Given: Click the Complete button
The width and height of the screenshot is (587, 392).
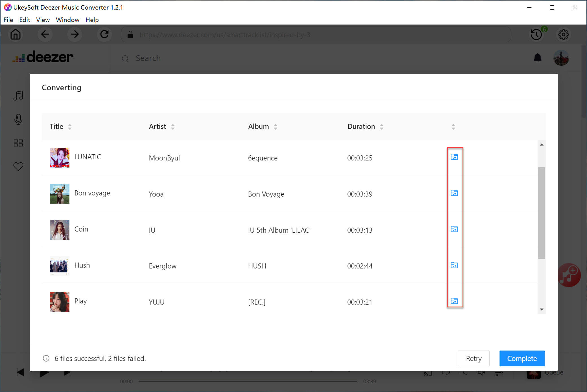Looking at the screenshot, I should coord(522,358).
